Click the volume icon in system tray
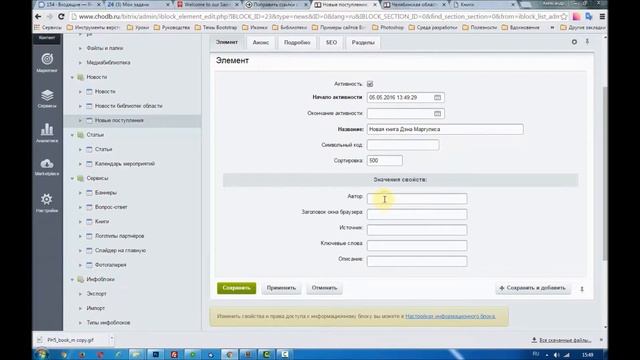 click(557, 355)
